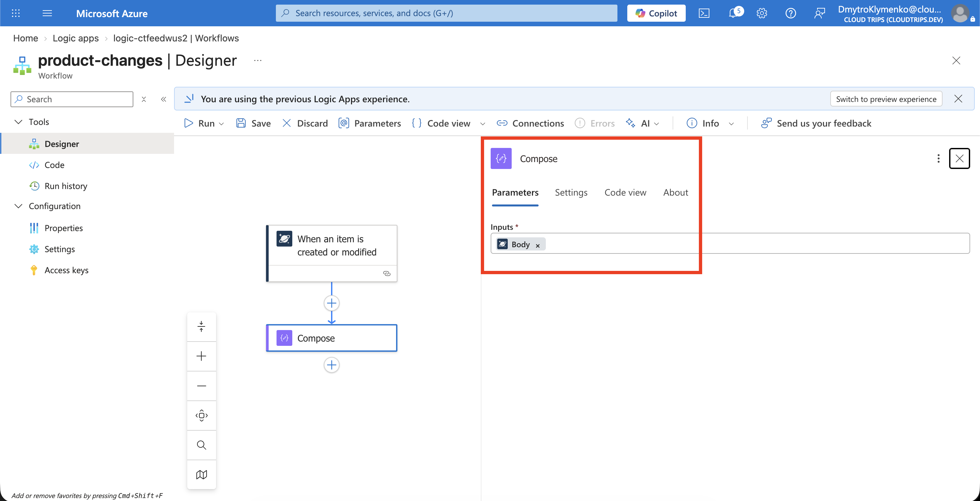980x501 pixels.
Task: Open the Azure portal apps grid
Action: tap(15, 13)
